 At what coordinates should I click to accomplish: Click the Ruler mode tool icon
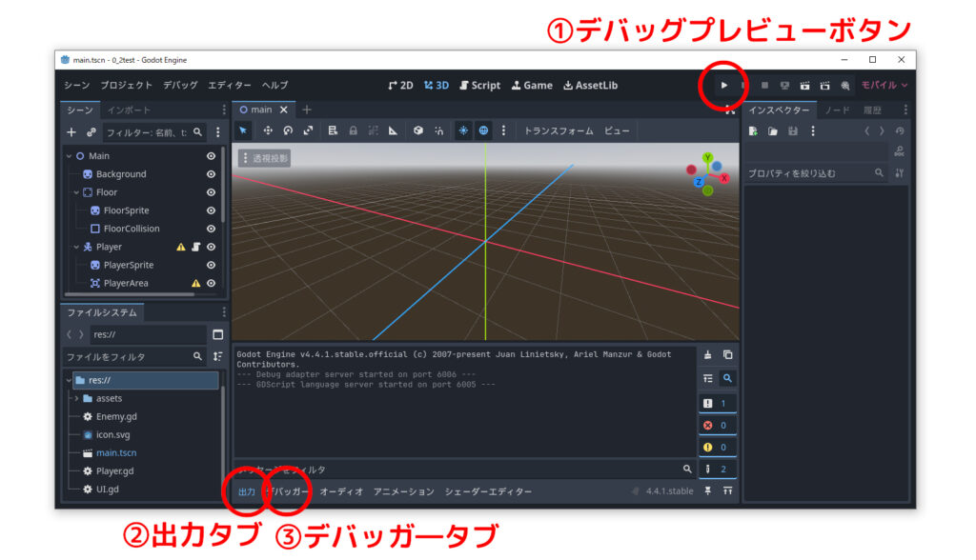[394, 131]
